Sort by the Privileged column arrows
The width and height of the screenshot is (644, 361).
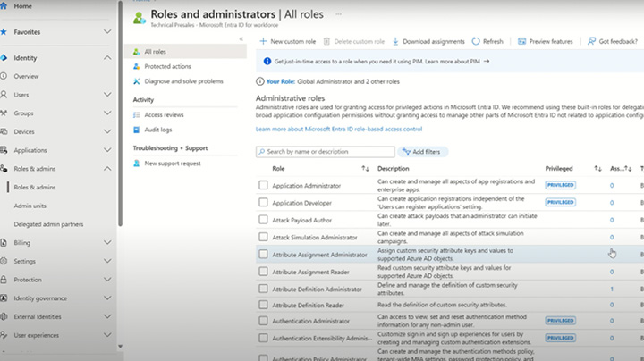[x=597, y=169]
